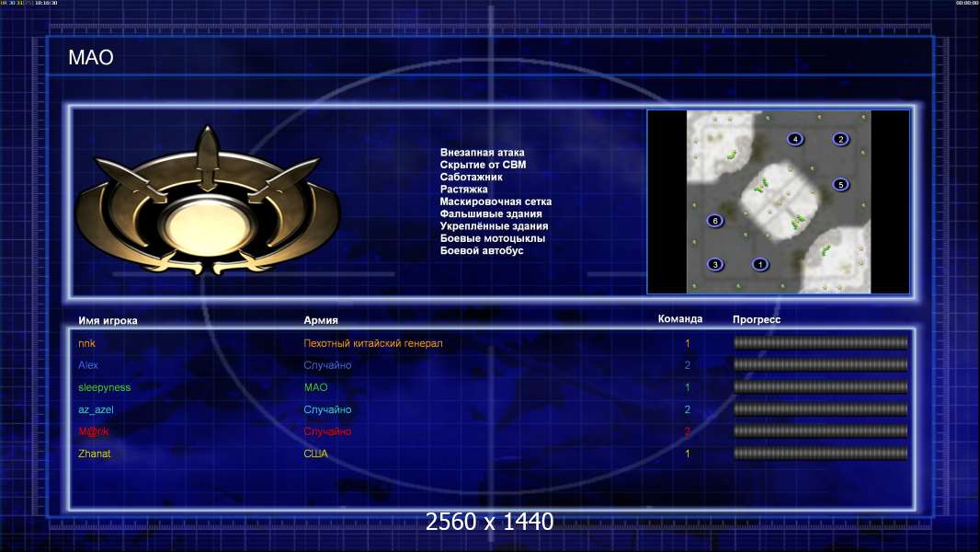Click team number for Zhanat
The image size is (980, 552).
click(688, 454)
